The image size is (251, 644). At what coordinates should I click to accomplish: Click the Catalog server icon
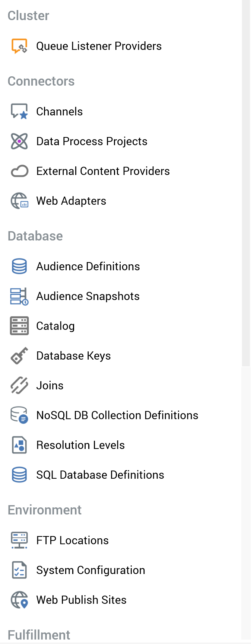point(19,326)
